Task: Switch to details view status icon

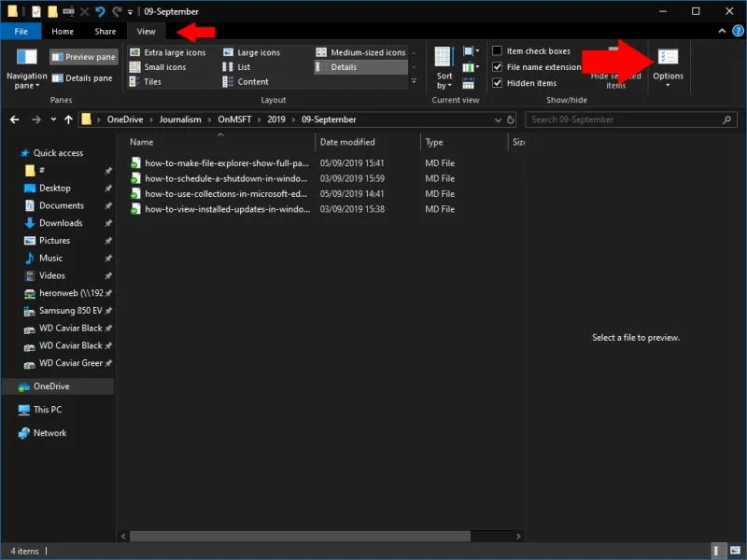Action: pyautogui.click(x=717, y=551)
